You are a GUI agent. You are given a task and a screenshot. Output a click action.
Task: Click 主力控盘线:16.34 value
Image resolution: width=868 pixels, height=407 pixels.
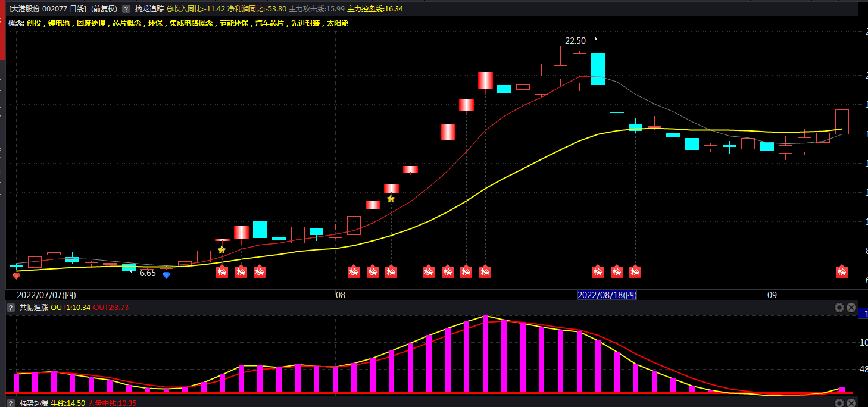pyautogui.click(x=375, y=9)
